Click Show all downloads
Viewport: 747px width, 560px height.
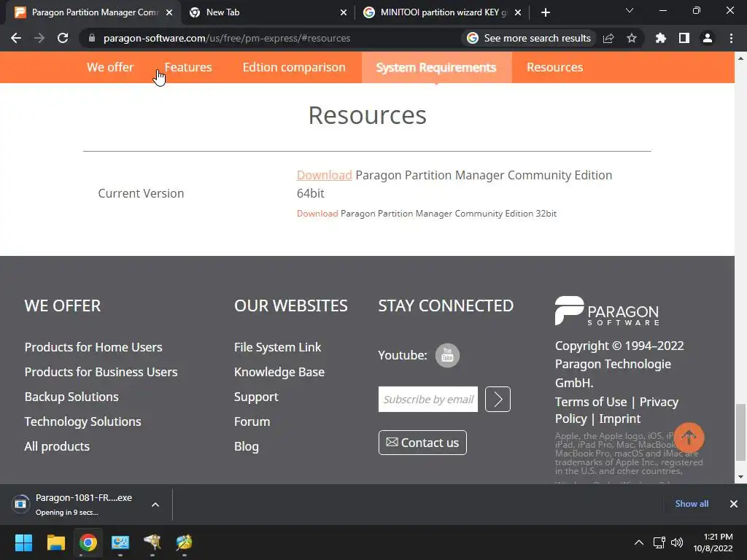click(x=692, y=503)
